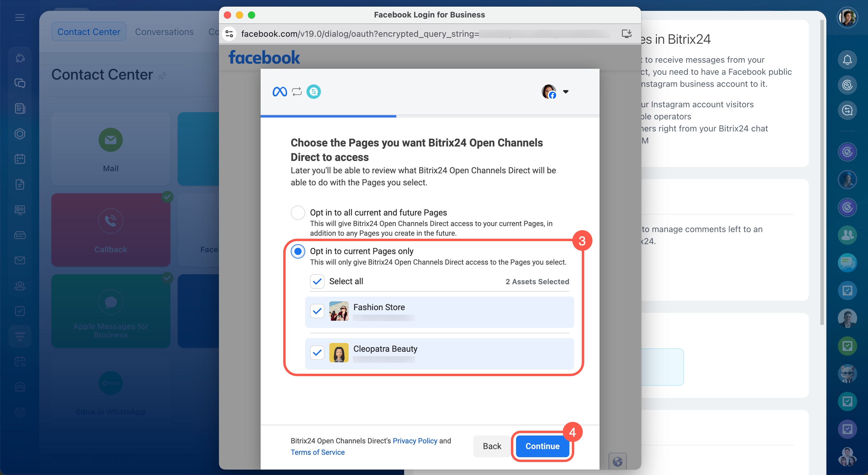
Task: Open the calendar icon in left sidebar
Action: [x=20, y=159]
